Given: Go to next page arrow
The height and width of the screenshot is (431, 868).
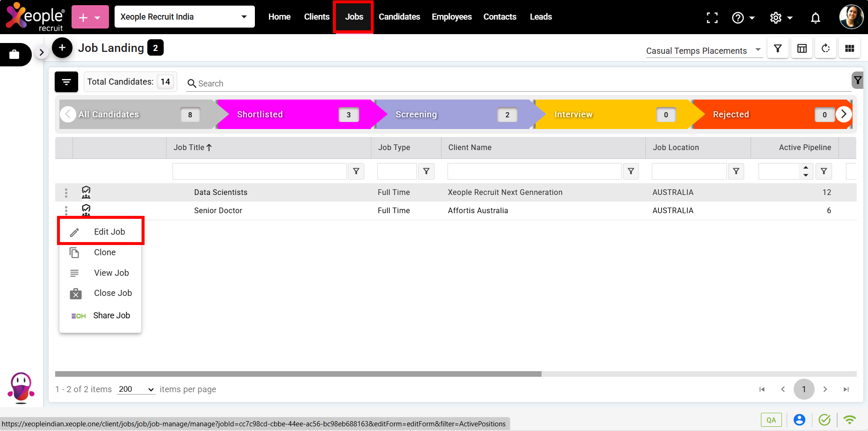Looking at the screenshot, I should coord(825,389).
